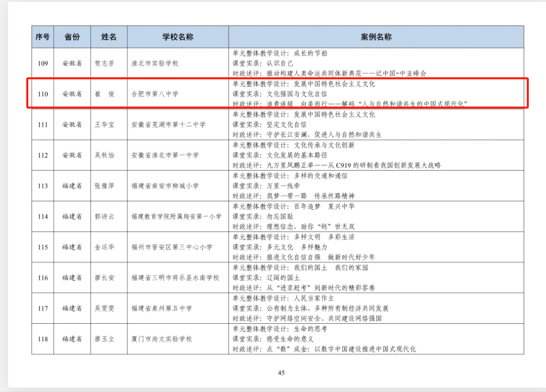Click 福建省 in row 118

tap(72, 339)
